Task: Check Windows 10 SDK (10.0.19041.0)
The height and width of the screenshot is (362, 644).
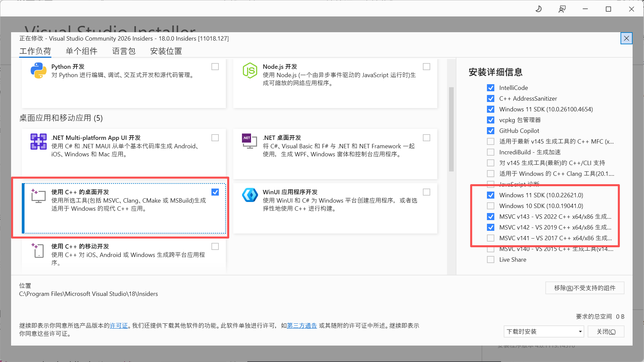Action: (x=491, y=206)
